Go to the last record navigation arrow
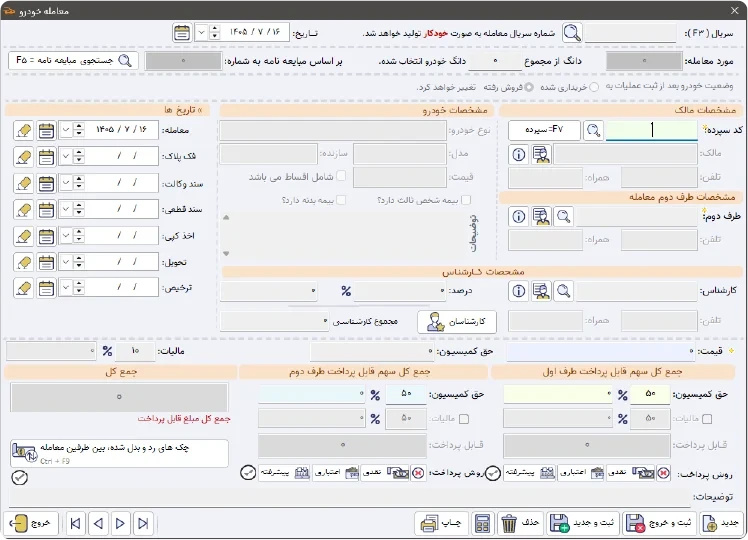 [x=143, y=524]
